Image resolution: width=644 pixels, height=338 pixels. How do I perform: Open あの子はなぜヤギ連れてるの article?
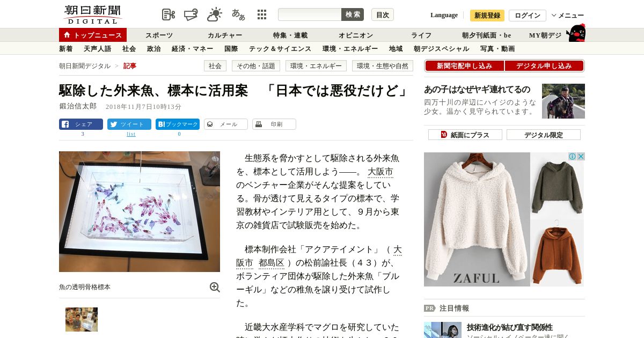coord(477,90)
